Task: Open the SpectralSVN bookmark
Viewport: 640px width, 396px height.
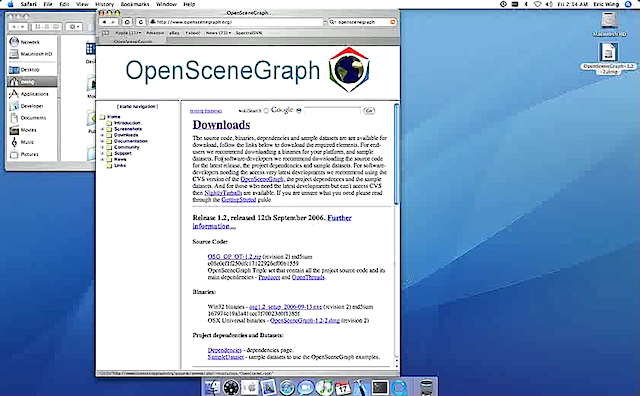Action: click(249, 33)
